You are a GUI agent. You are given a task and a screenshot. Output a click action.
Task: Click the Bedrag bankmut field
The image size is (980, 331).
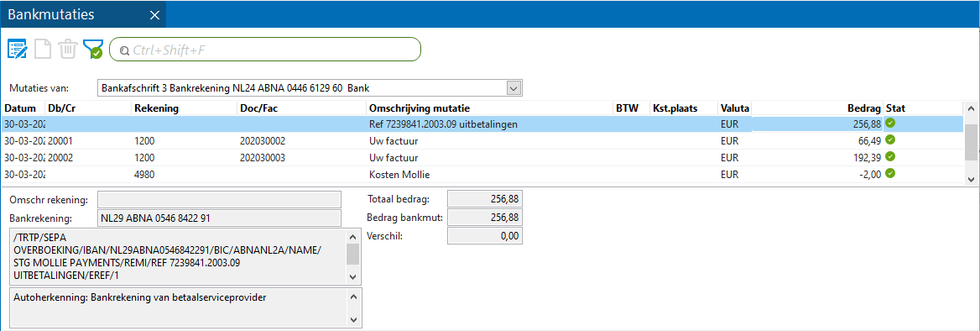pos(484,218)
